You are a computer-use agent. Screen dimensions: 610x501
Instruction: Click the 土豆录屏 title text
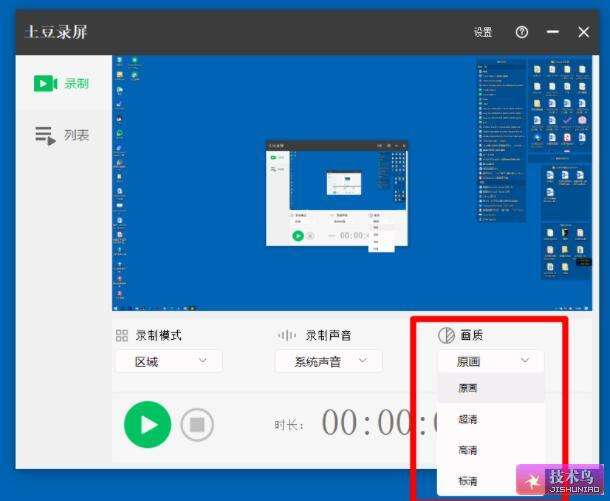point(56,32)
